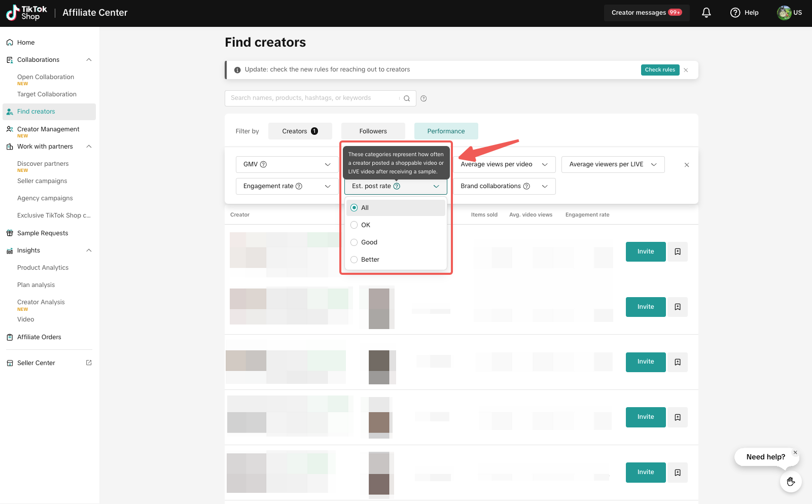Bookmark the first creator in list

[677, 251]
